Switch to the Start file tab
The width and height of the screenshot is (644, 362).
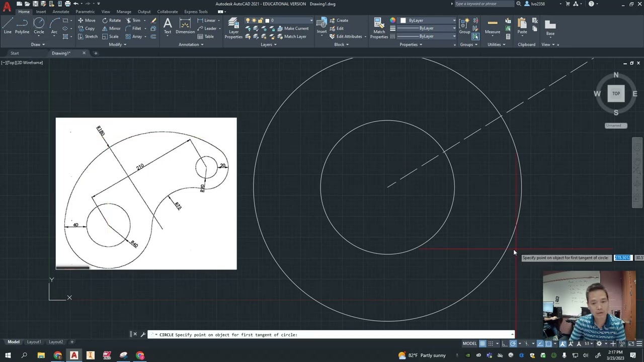(x=15, y=53)
